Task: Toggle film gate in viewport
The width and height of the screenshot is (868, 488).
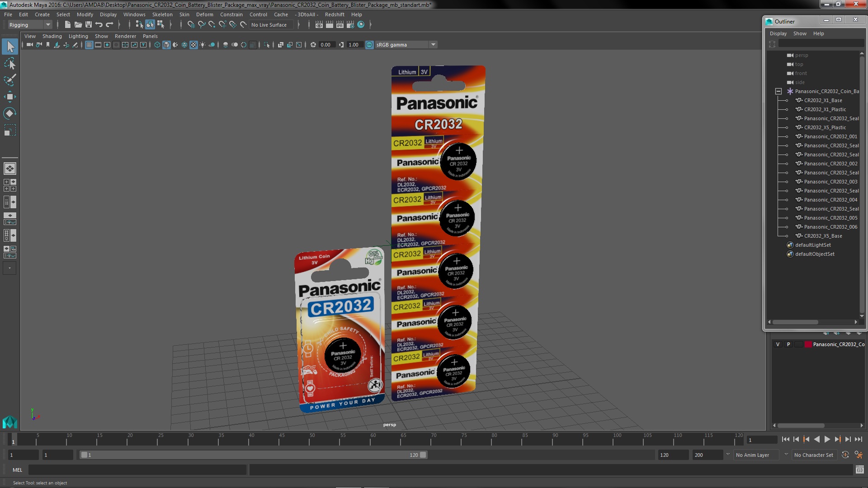Action: tap(98, 45)
